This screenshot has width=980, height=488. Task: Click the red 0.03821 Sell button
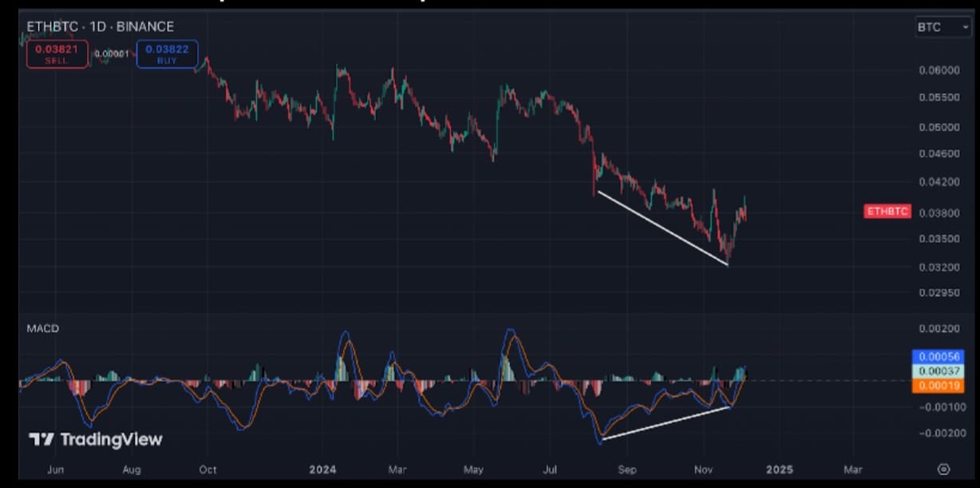[57, 54]
